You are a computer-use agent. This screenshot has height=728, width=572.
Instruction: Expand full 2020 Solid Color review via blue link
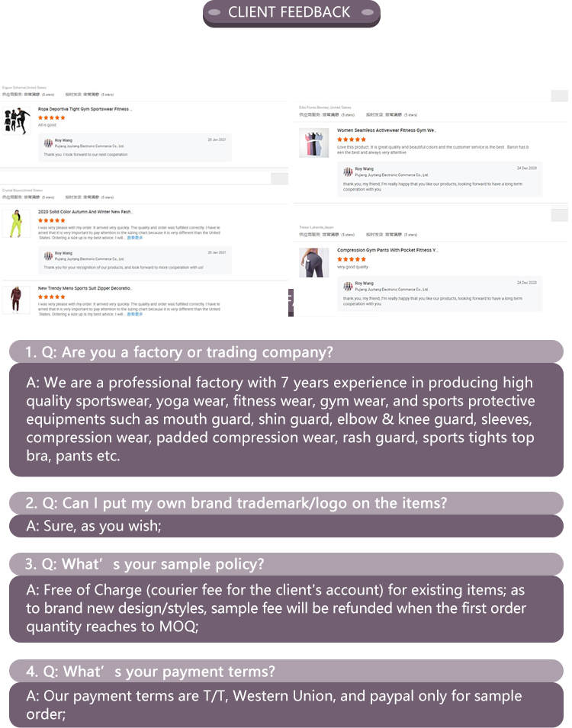pyautogui.click(x=135, y=238)
